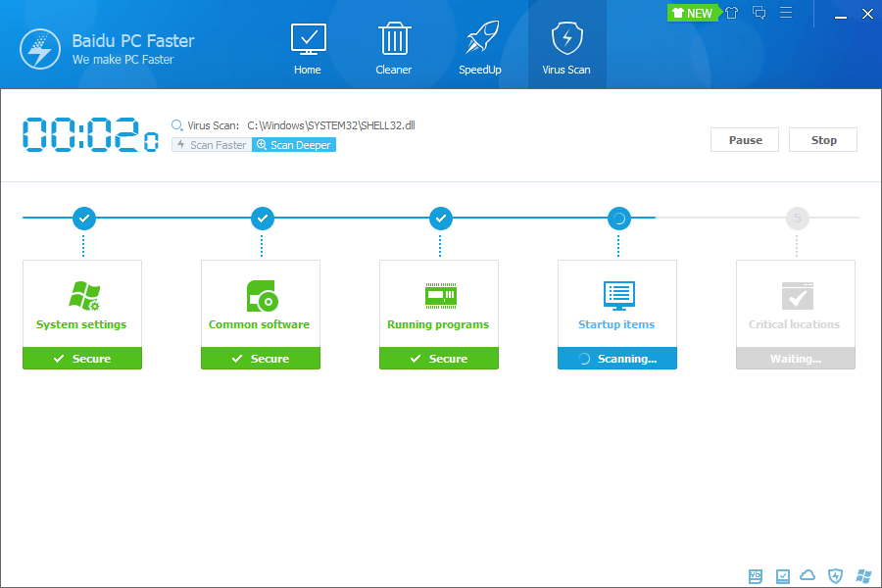
Task: Click the Waiting... status bar
Action: 796,359
